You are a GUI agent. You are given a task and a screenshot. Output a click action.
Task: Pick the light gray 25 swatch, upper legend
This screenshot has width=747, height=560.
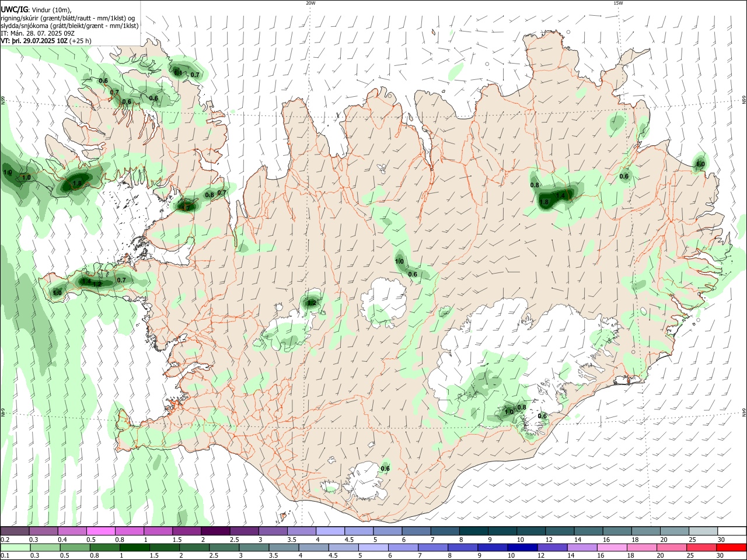703,531
